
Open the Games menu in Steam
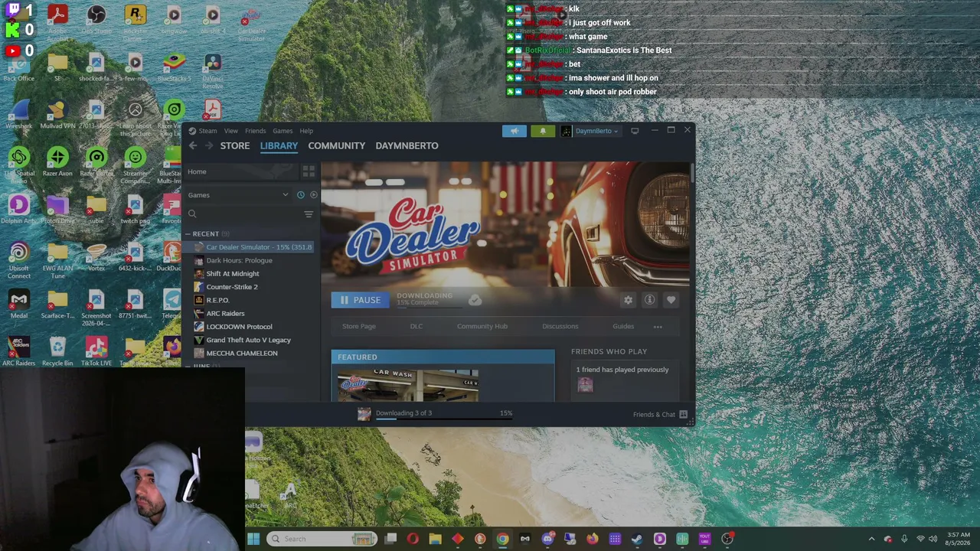[x=283, y=131]
